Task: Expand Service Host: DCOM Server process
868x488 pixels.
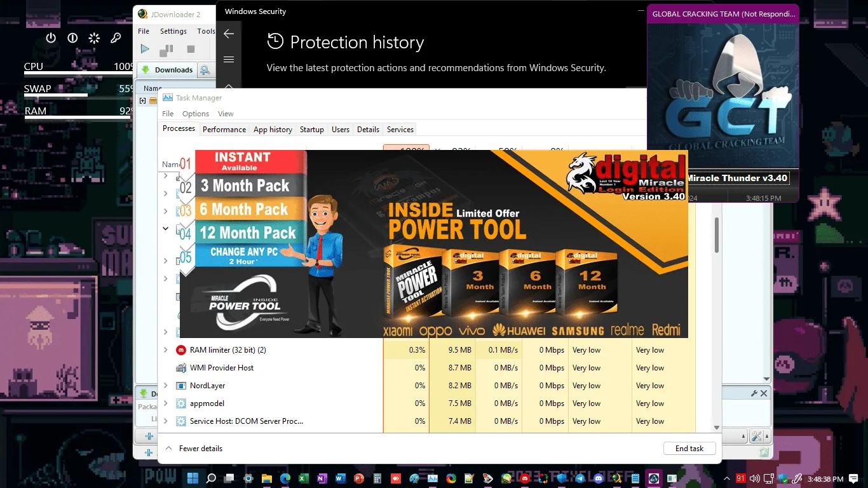Action: pos(166,421)
